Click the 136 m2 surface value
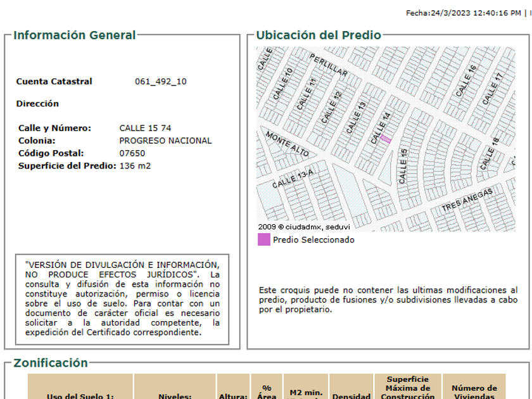This screenshot has width=532, height=399. [135, 166]
